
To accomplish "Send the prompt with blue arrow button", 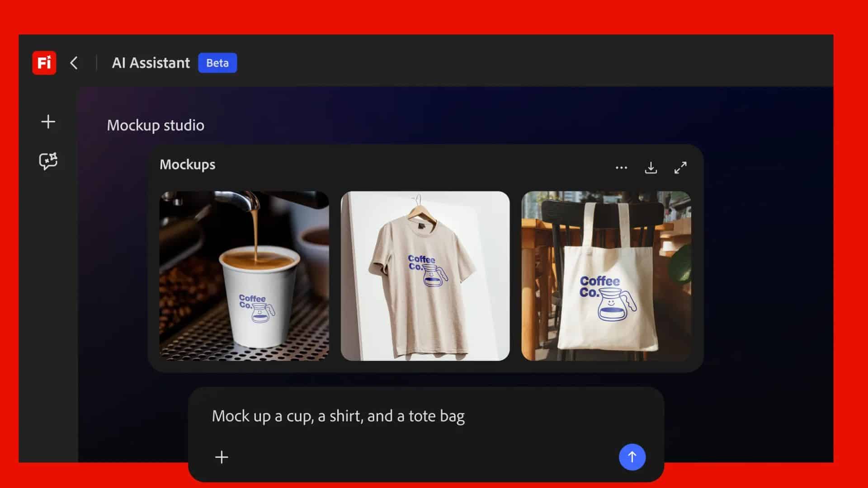I will [x=632, y=457].
